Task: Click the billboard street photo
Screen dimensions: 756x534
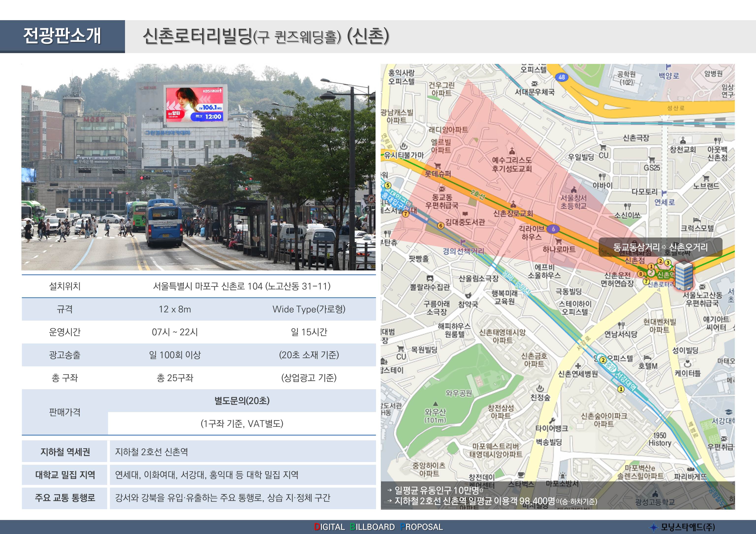Action: coord(198,167)
